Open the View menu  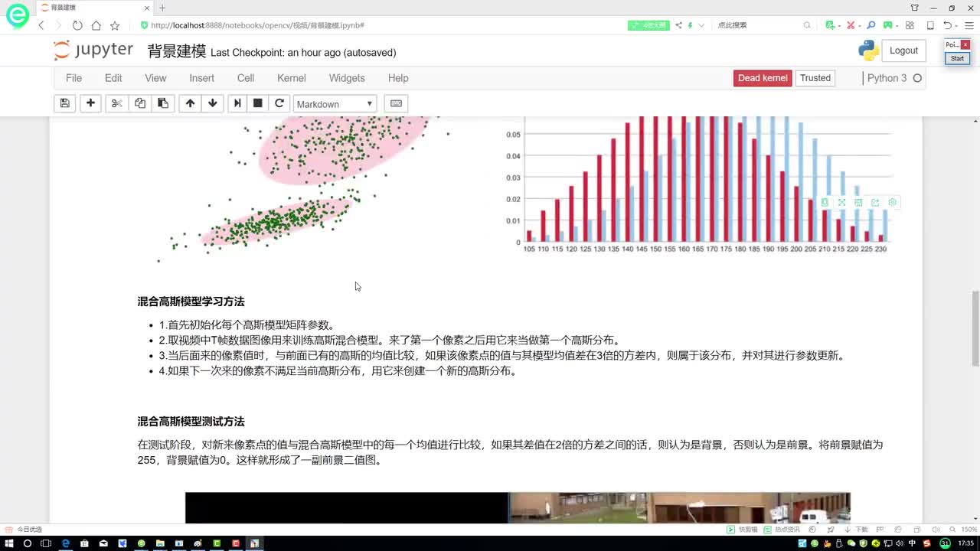pyautogui.click(x=155, y=78)
